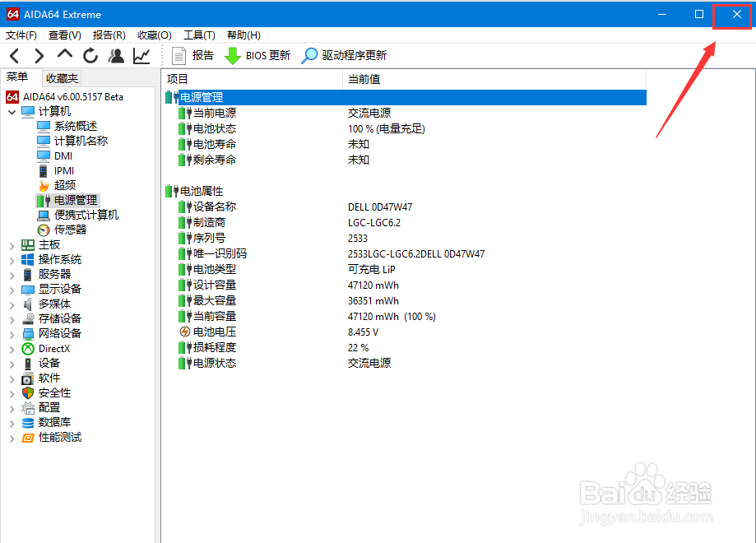Go forward with the right arrow toolbar icon
Screen dimensions: 756x543
tap(39, 56)
